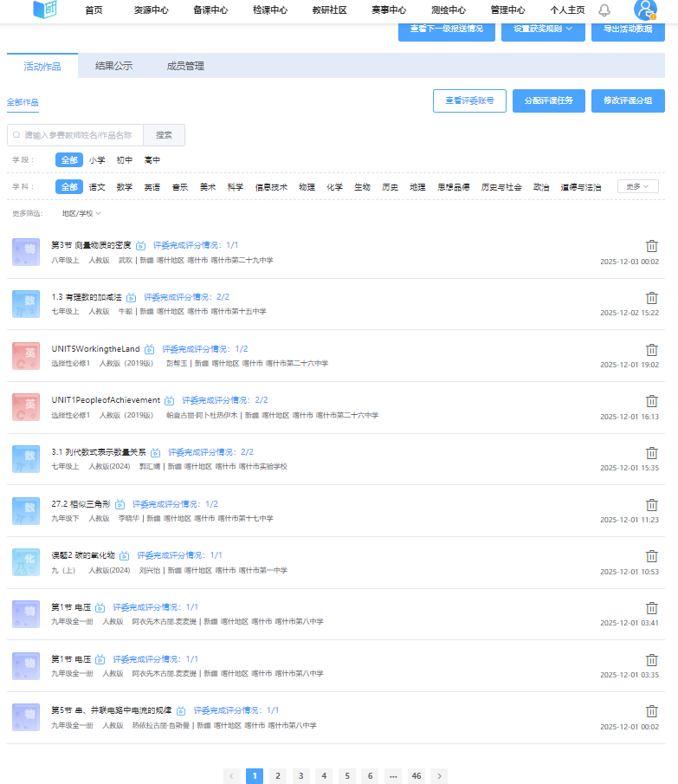Play video icon beside 1.3 有理数的加减法
The image size is (678, 784).
tap(132, 297)
